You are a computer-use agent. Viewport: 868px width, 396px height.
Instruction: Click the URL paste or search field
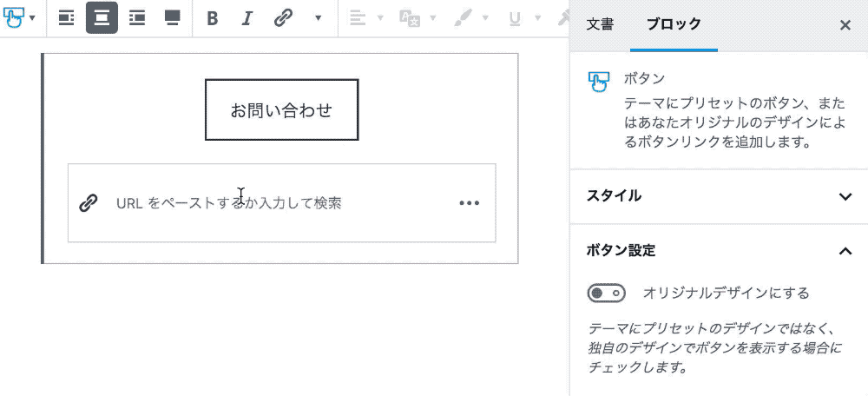point(278,203)
